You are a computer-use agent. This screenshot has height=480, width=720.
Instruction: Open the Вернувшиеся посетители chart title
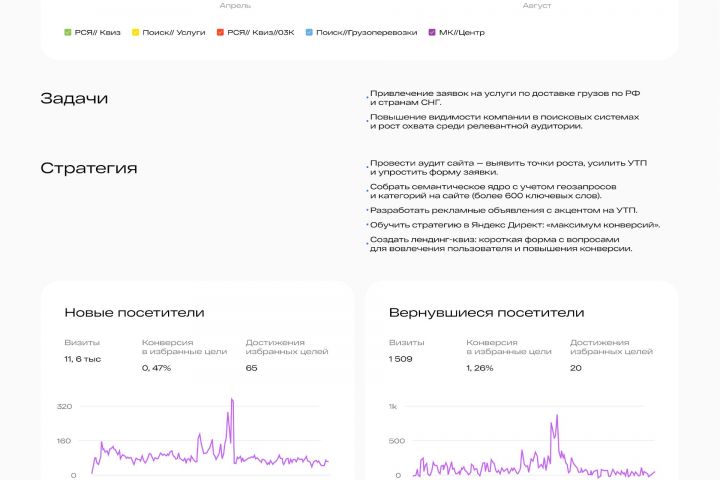click(x=486, y=313)
